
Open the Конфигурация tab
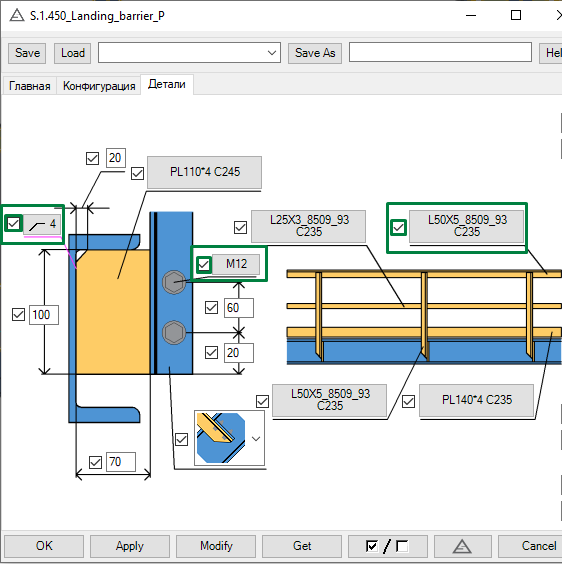point(99,86)
